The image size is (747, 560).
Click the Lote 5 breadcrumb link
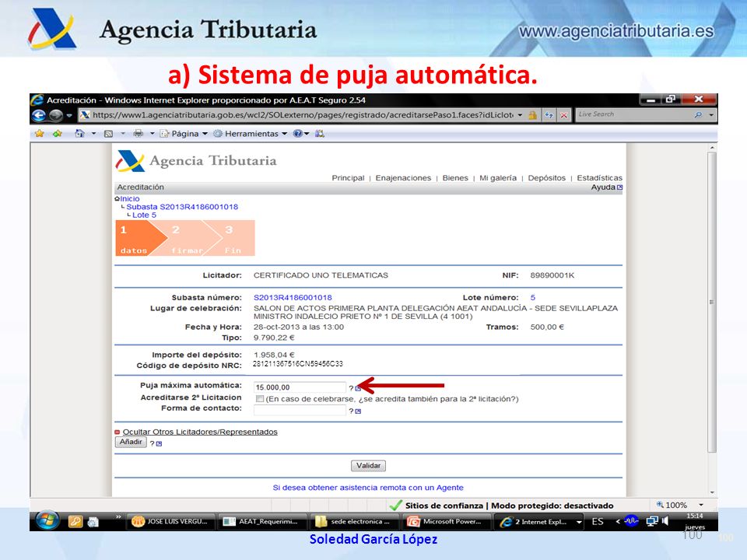point(144,215)
